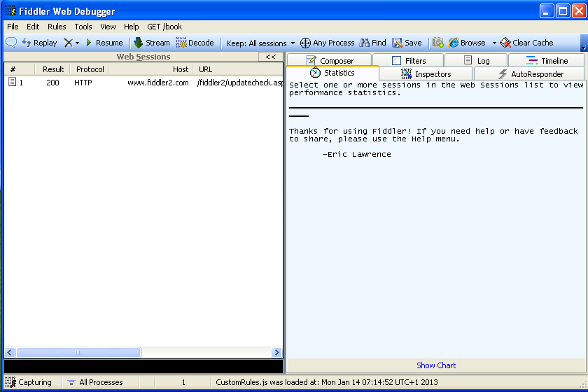Open the Help menu
588x392 pixels.
[x=132, y=27]
